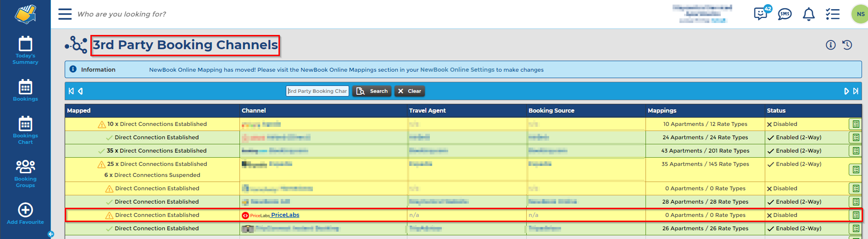Open Today's Summary in sidebar
Image resolution: width=868 pixels, height=239 pixels.
click(x=25, y=50)
